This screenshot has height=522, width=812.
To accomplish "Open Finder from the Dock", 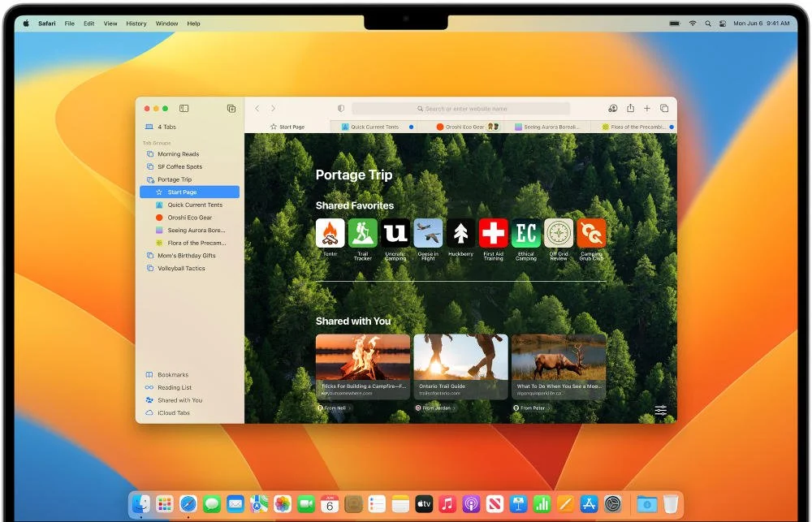I will point(140,503).
